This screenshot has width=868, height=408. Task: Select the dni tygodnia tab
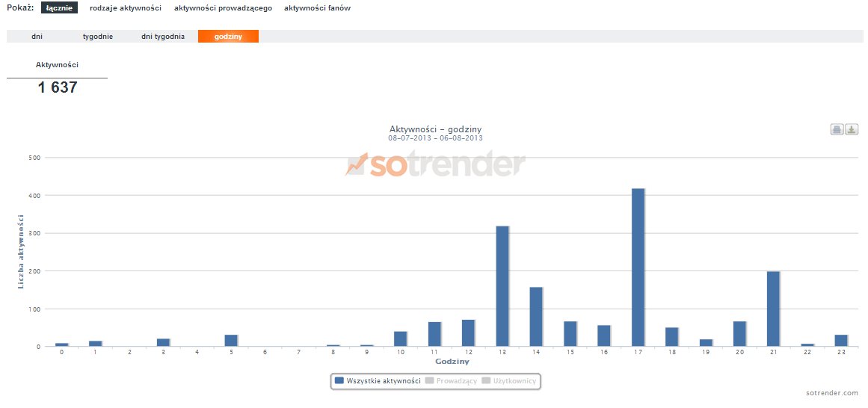[x=163, y=37]
